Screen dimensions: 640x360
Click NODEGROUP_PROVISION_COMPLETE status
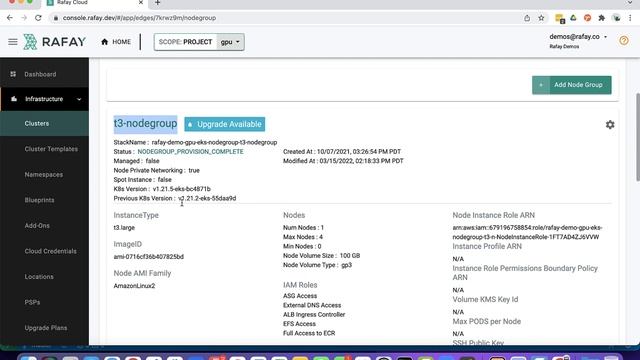tap(190, 151)
